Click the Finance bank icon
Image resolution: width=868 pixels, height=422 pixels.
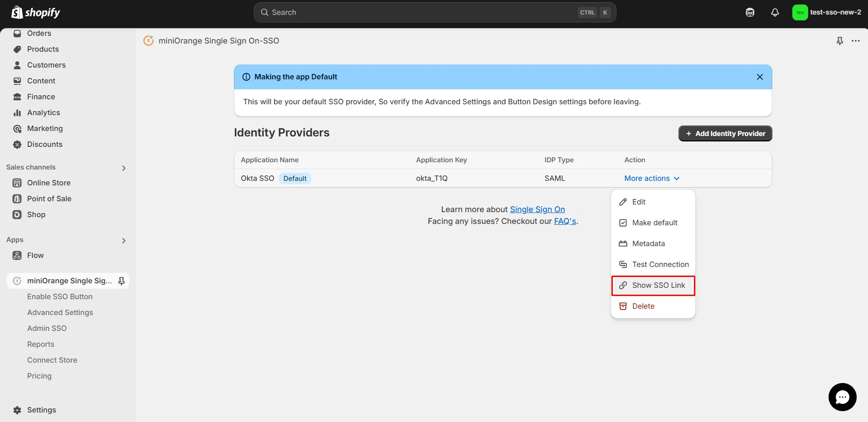17,97
